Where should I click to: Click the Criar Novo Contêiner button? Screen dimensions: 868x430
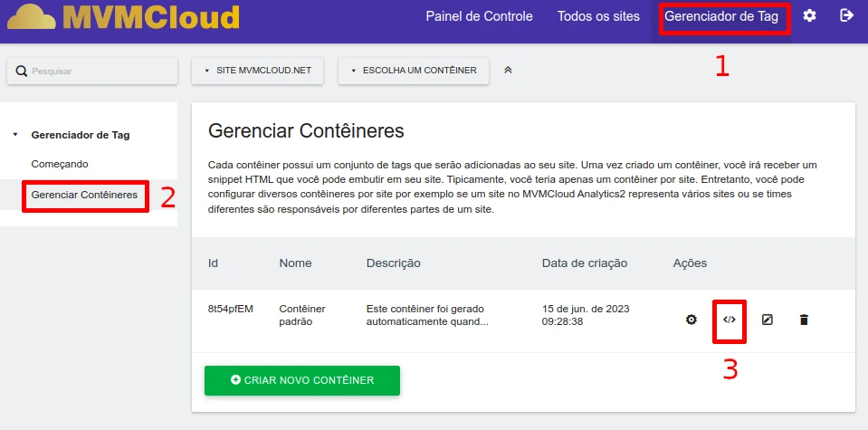click(x=302, y=380)
